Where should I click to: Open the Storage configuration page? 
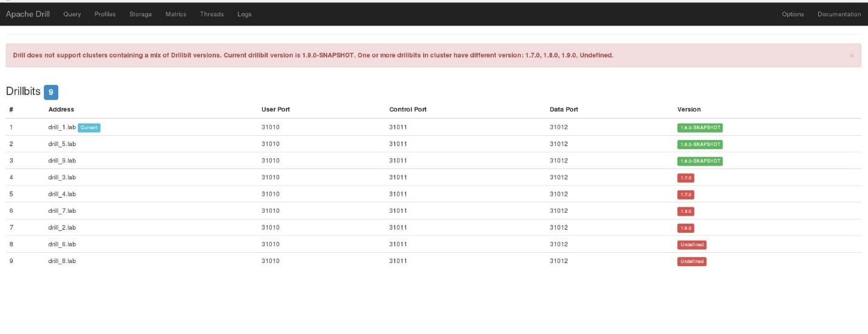(x=140, y=15)
